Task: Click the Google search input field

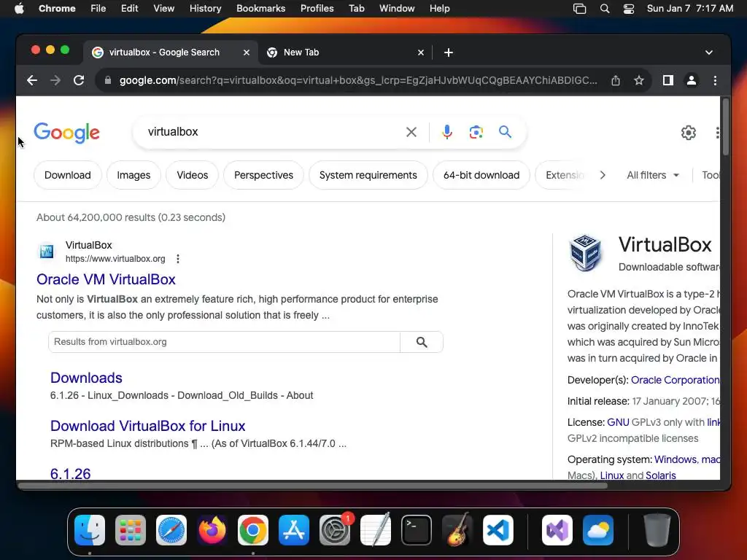Action: 271,132
